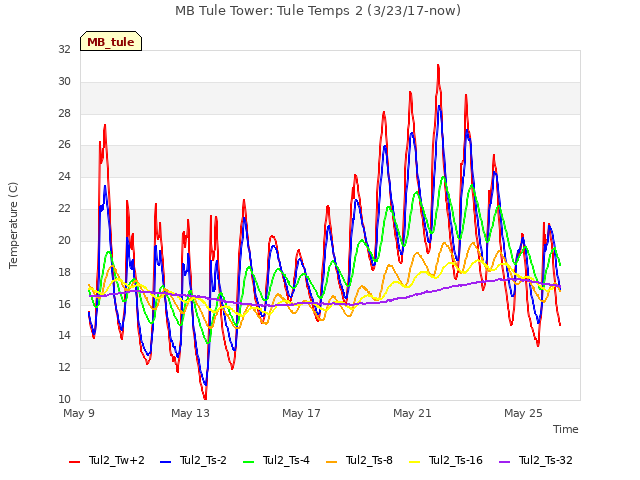
Task: Click the highest red peak above 30
Action: pyautogui.click(x=438, y=65)
